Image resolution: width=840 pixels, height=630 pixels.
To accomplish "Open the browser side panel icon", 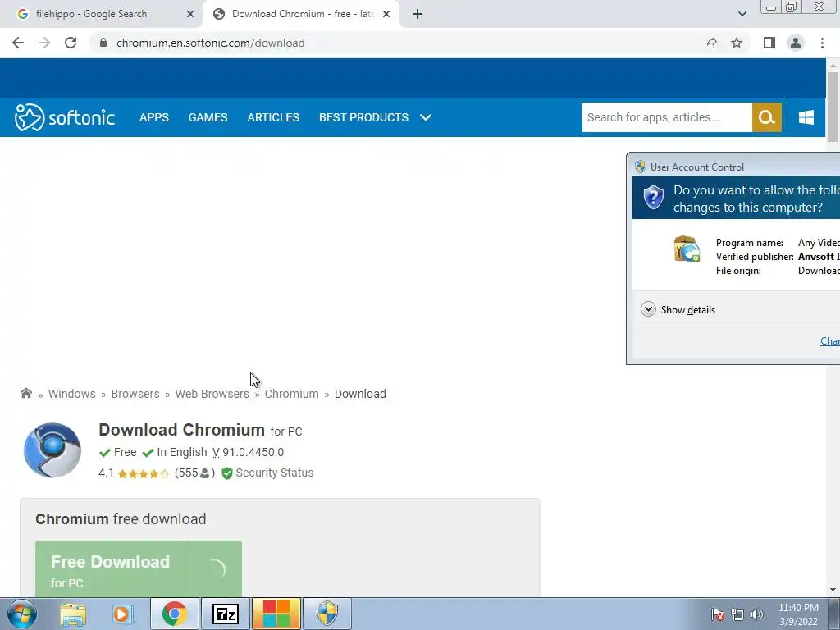I will coord(769,43).
